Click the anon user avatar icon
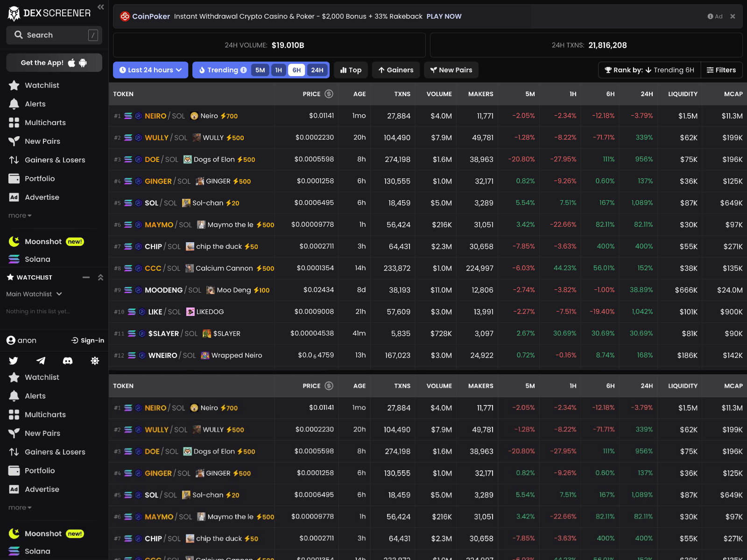The height and width of the screenshot is (560, 747). coord(11,340)
